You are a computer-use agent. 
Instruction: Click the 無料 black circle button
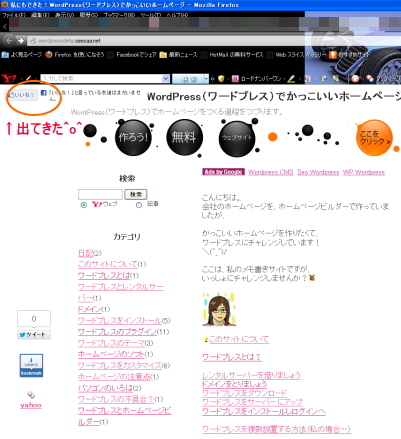(x=184, y=137)
